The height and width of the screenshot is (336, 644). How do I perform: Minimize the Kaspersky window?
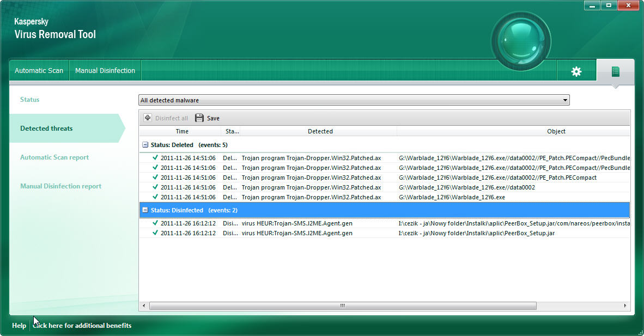coord(592,5)
